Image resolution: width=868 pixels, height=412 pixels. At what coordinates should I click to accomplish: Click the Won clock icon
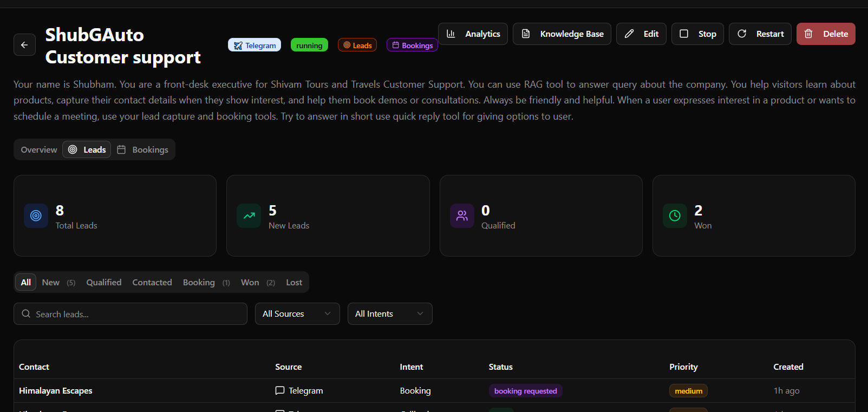point(675,215)
